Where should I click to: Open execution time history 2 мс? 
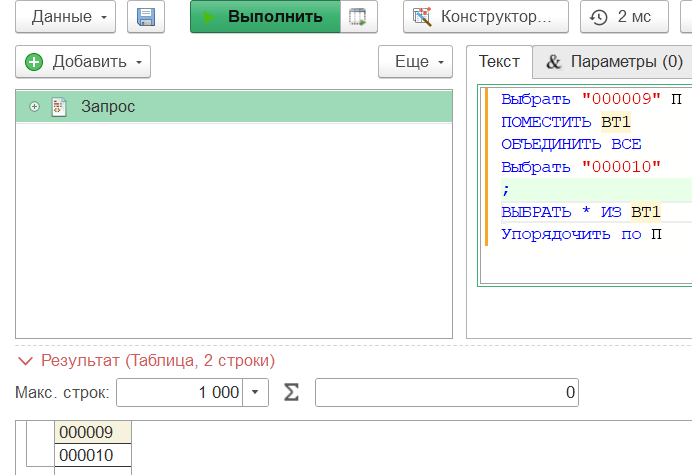pos(624,17)
